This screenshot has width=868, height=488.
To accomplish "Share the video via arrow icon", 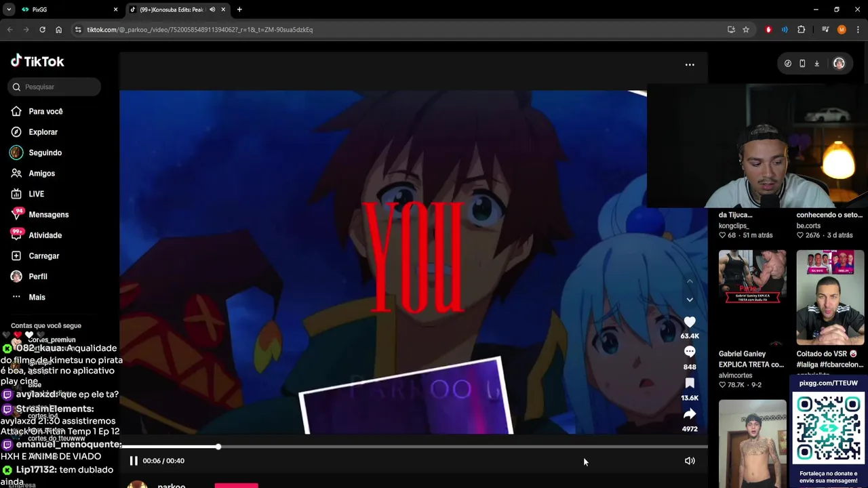I will [x=690, y=414].
